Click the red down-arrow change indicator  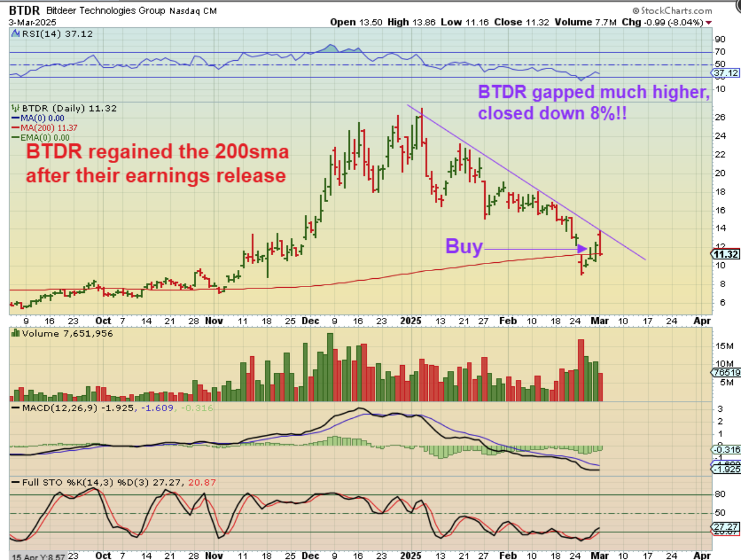coord(708,22)
